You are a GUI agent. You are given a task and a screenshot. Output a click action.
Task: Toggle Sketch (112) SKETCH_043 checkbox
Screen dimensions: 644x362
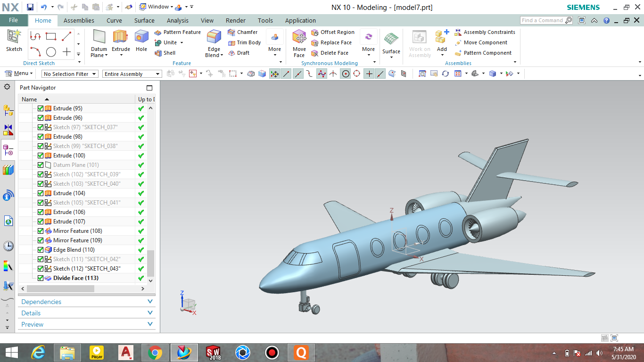click(x=41, y=269)
